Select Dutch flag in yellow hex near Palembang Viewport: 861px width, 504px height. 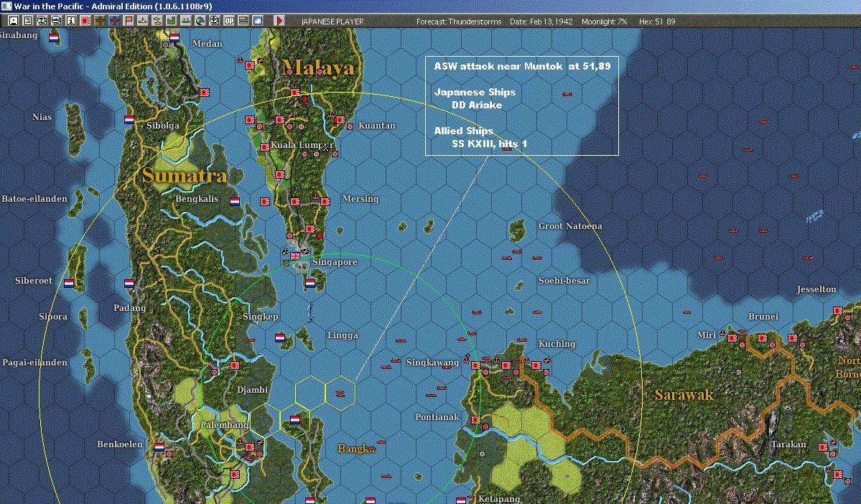pyautogui.click(x=295, y=420)
